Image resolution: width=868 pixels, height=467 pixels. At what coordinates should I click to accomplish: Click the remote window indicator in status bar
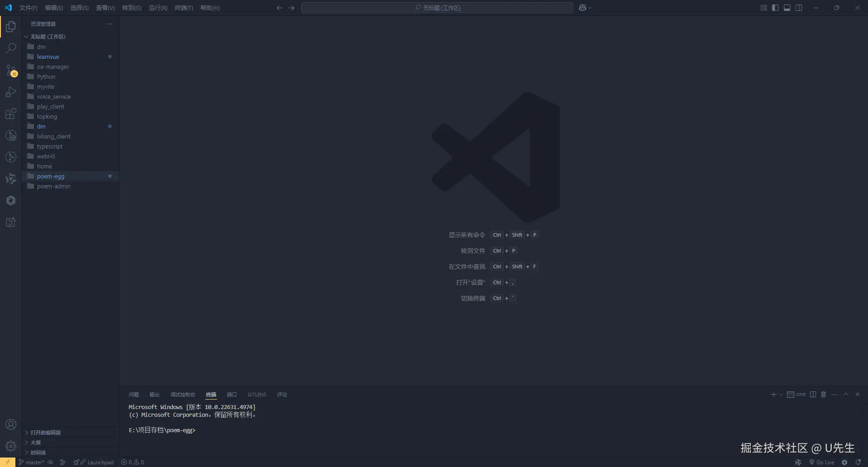coord(8,462)
